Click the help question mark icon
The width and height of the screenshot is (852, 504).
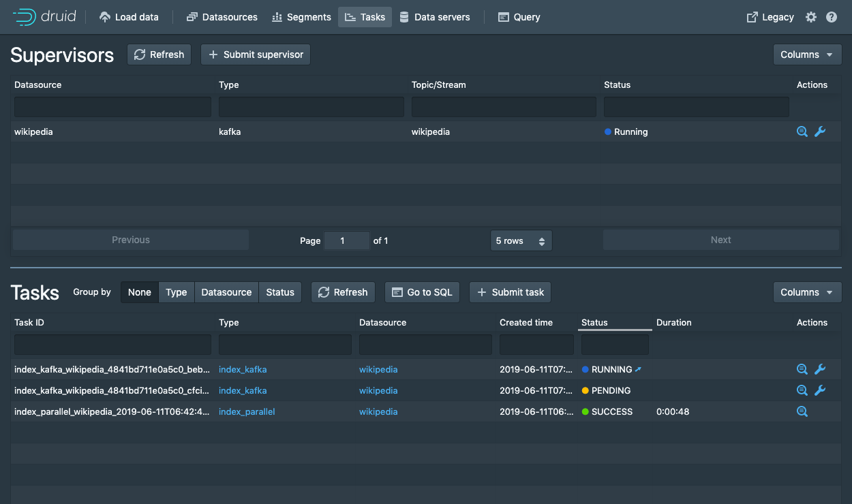(832, 17)
